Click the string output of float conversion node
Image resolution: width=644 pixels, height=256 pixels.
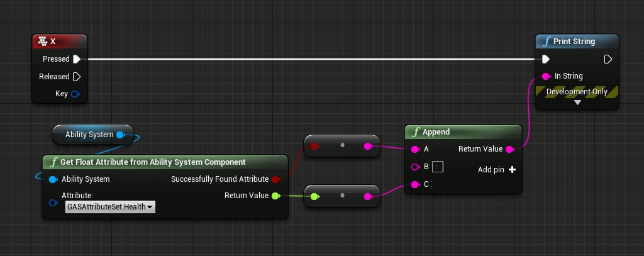pos(368,196)
